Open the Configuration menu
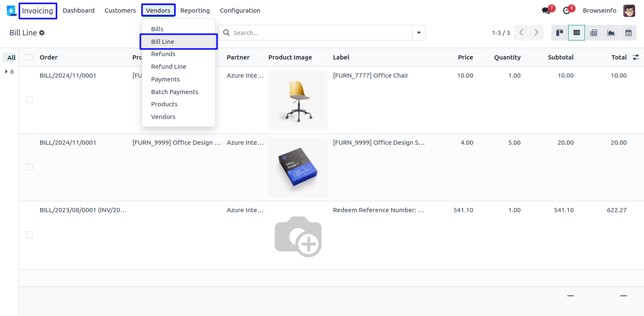Image resolution: width=644 pixels, height=316 pixels. pyautogui.click(x=240, y=11)
